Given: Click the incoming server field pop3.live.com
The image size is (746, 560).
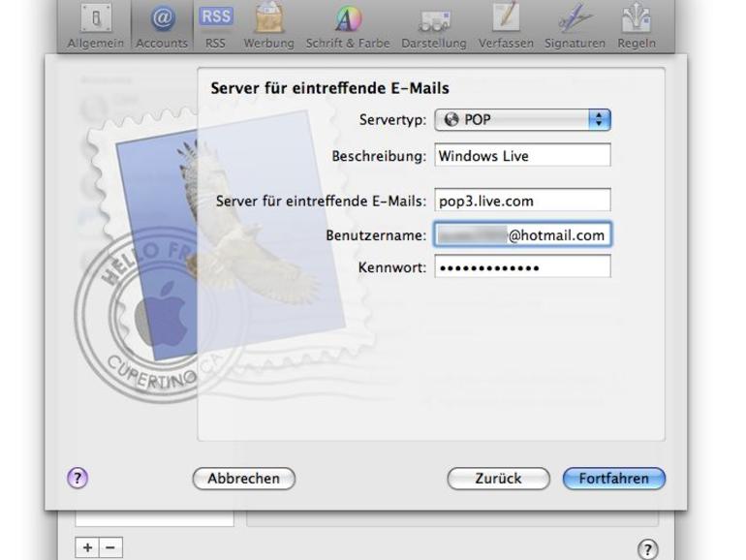Looking at the screenshot, I should pyautogui.click(x=522, y=201).
